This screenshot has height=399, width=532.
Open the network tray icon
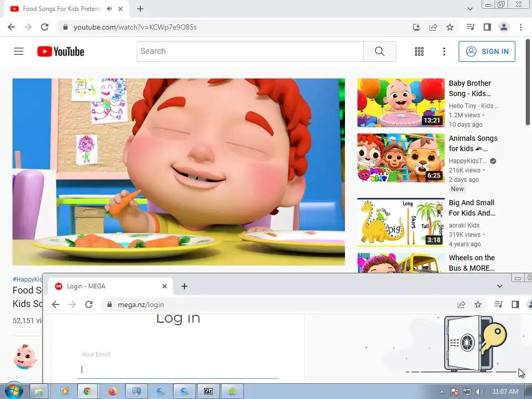pos(467,392)
